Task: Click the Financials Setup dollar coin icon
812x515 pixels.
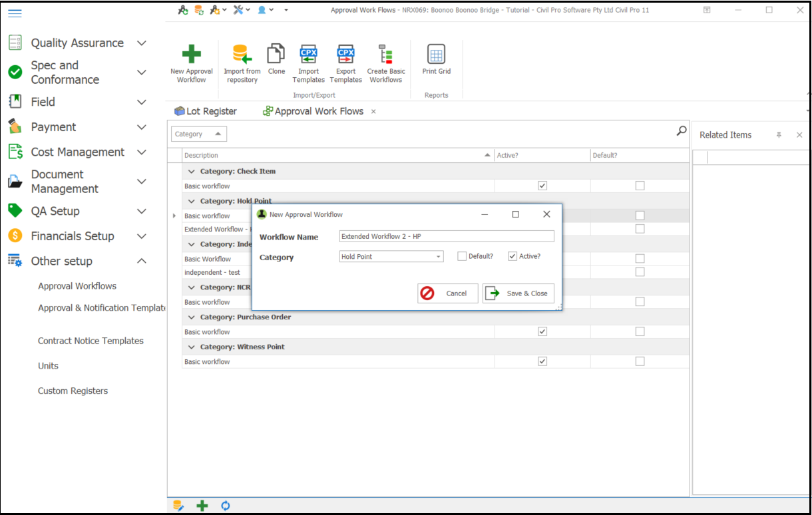Action: pyautogui.click(x=15, y=236)
